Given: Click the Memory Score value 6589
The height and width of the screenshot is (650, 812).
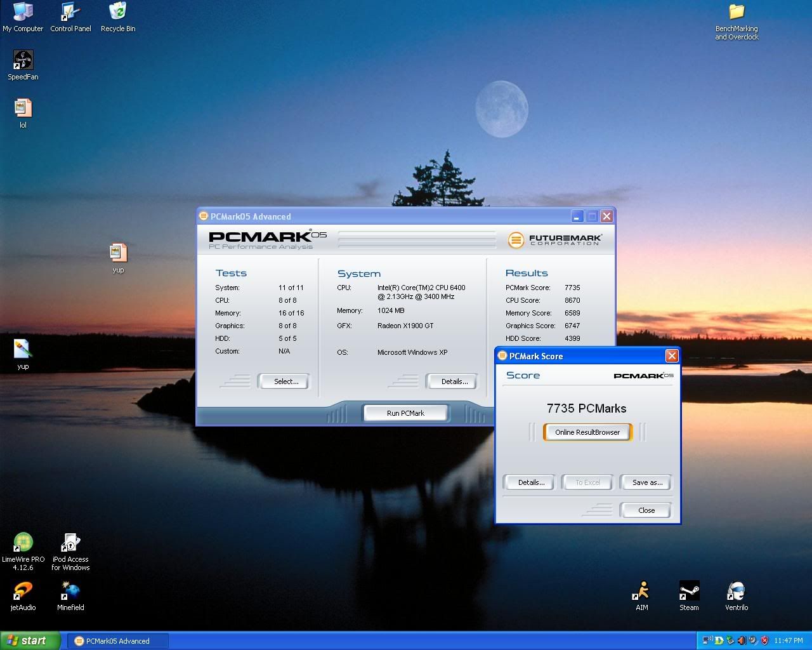Looking at the screenshot, I should pyautogui.click(x=572, y=313).
